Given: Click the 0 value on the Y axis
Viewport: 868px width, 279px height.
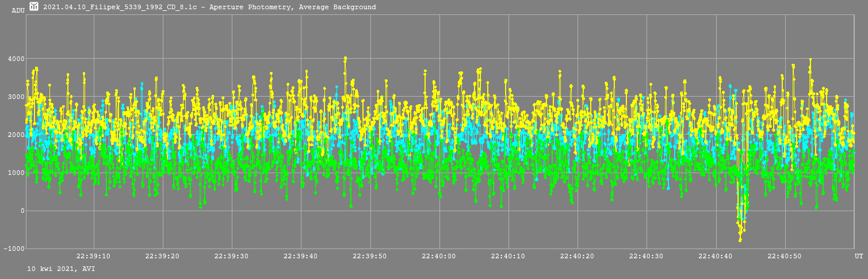Looking at the screenshot, I should coord(22,211).
